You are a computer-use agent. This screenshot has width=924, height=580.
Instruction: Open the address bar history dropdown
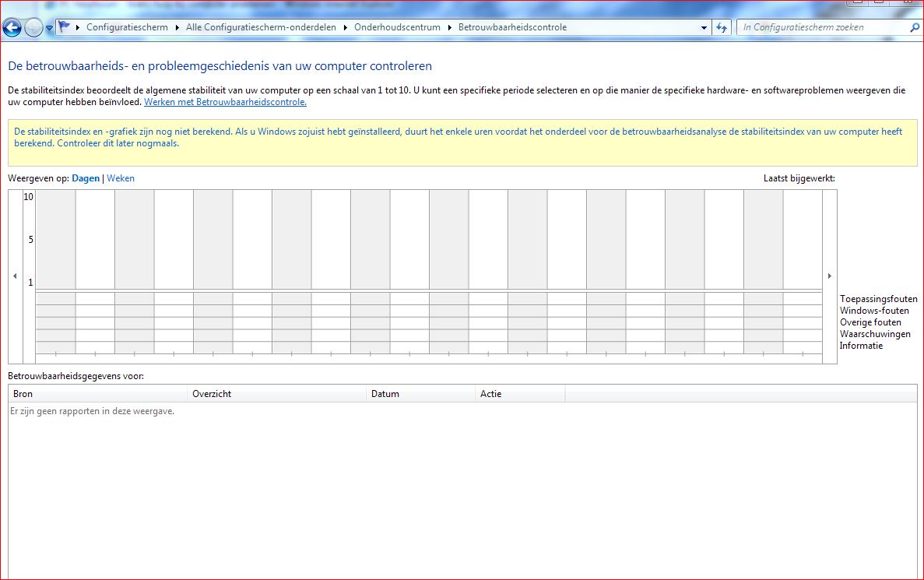(704, 28)
